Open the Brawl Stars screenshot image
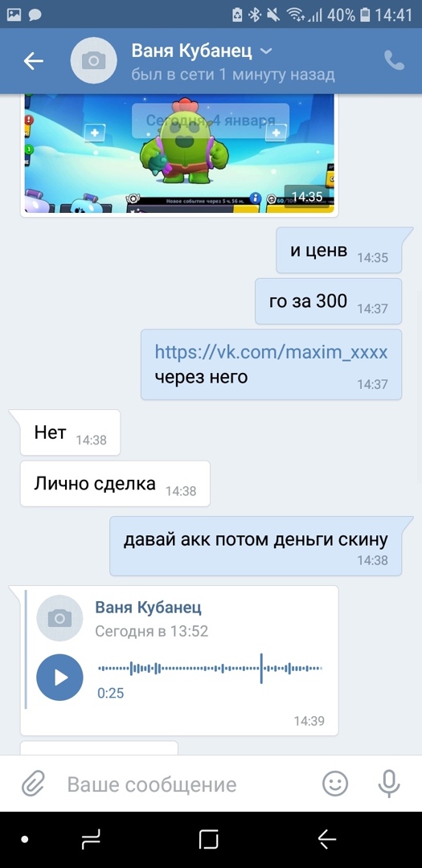This screenshot has width=422, height=868. 179,154
